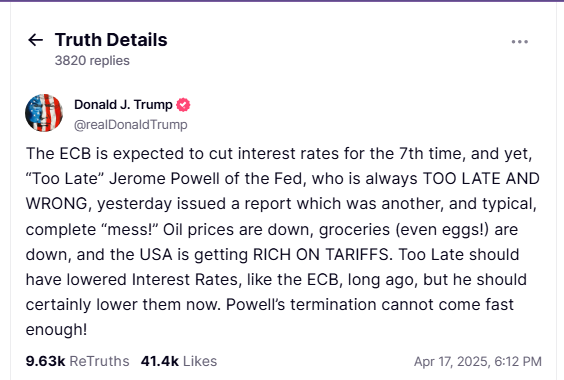Click the first line mentioning the ECB
564x380 pixels.
point(279,154)
